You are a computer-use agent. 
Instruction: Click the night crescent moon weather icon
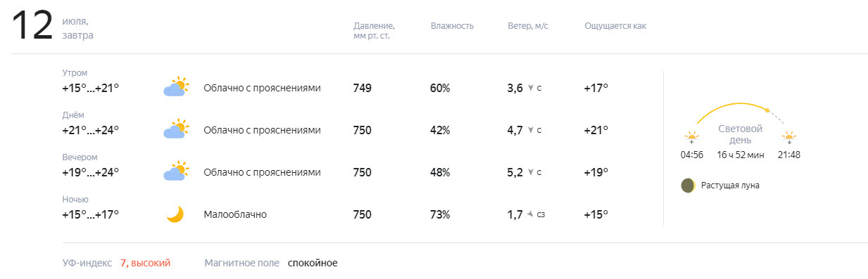(x=175, y=214)
